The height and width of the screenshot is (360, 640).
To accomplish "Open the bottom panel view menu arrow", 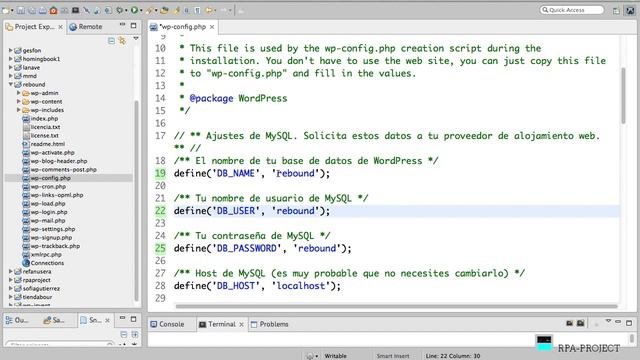I will (608, 321).
